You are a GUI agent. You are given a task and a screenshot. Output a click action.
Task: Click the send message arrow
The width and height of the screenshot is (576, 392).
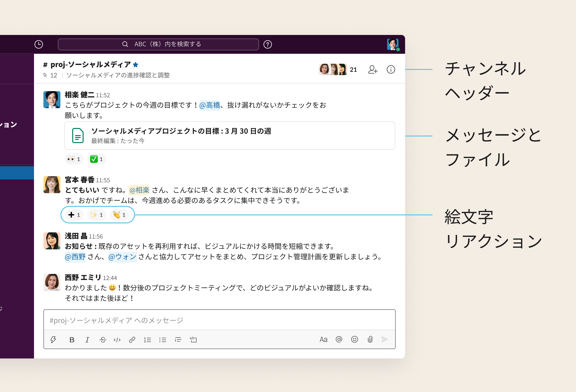coord(385,339)
